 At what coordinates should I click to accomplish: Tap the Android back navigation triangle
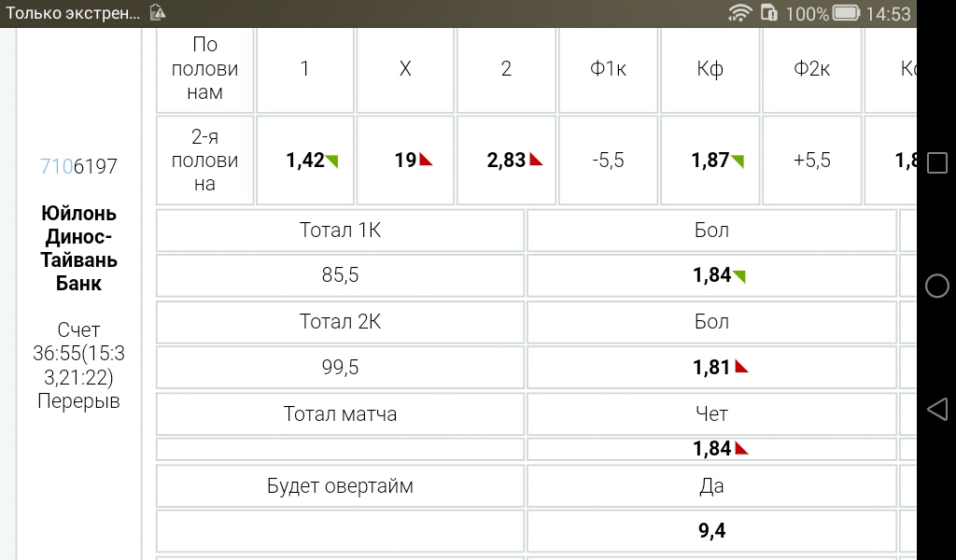pos(937,409)
